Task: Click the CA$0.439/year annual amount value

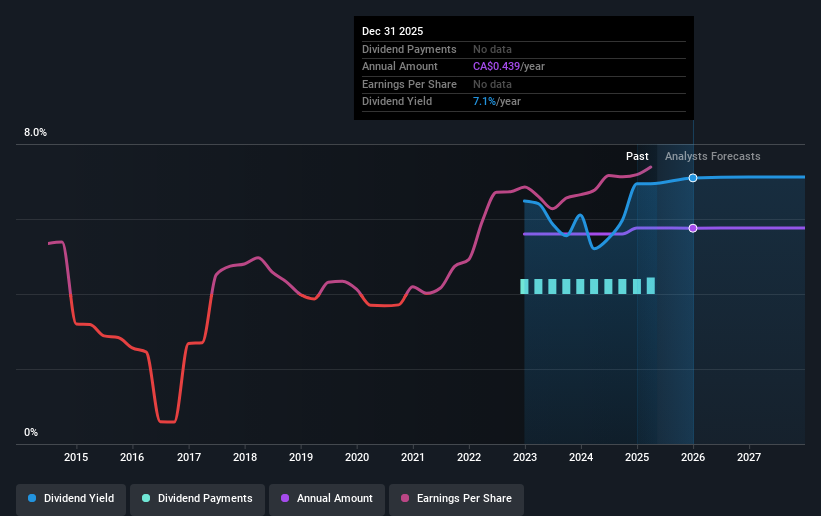Action: click(508, 67)
